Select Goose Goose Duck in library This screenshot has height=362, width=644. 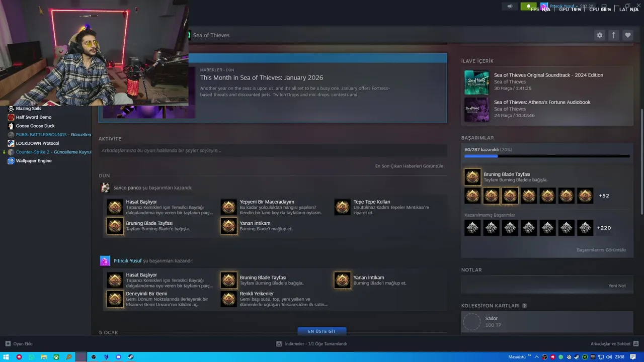click(35, 126)
